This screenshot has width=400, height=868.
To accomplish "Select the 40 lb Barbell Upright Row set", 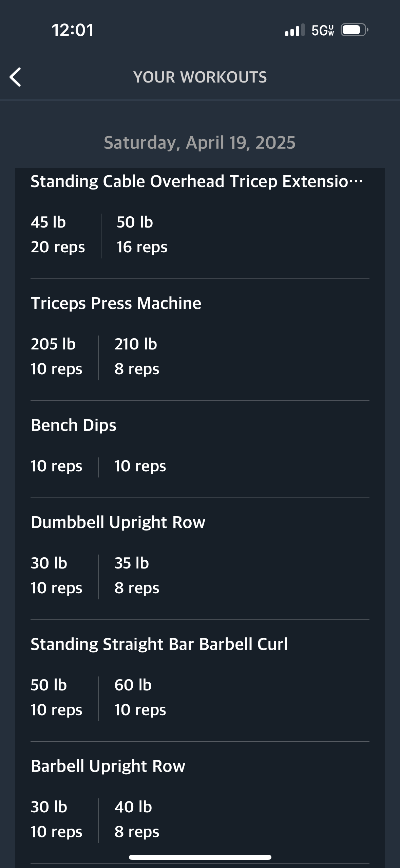I will point(137,819).
